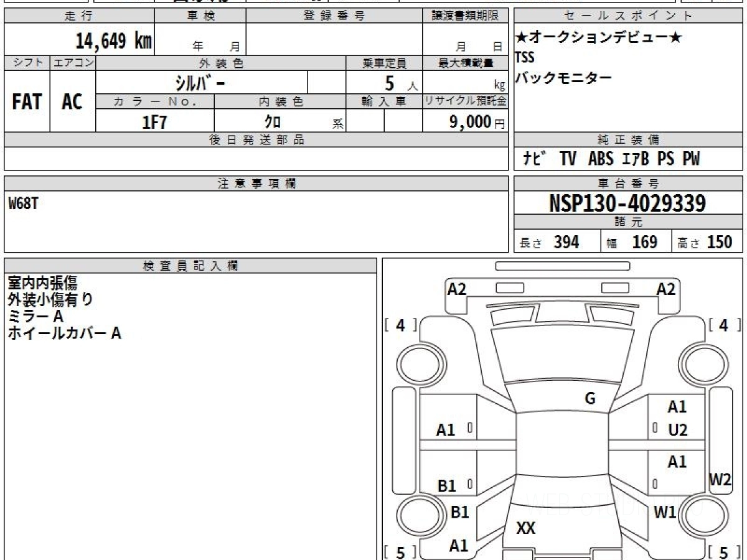Click the TV equipment item
This screenshot has width=747, height=560.
click(x=568, y=159)
